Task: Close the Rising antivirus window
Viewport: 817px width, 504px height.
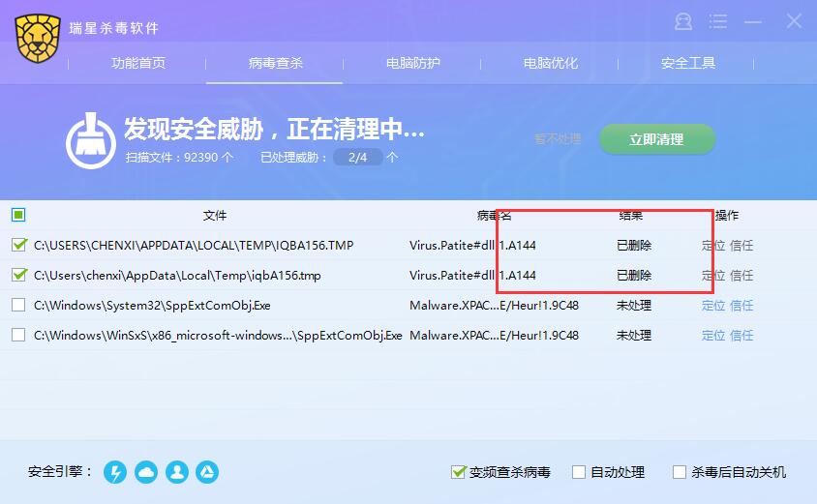Action: 794,21
